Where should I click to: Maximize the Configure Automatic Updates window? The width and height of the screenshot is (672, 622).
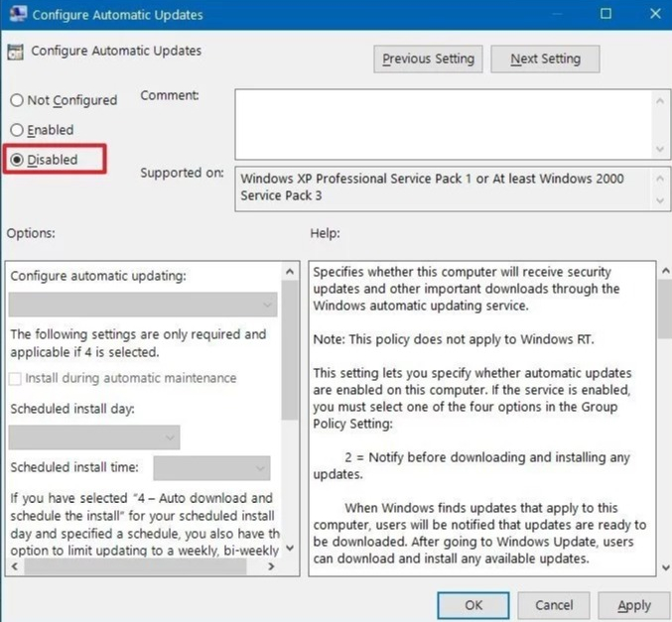pos(605,14)
